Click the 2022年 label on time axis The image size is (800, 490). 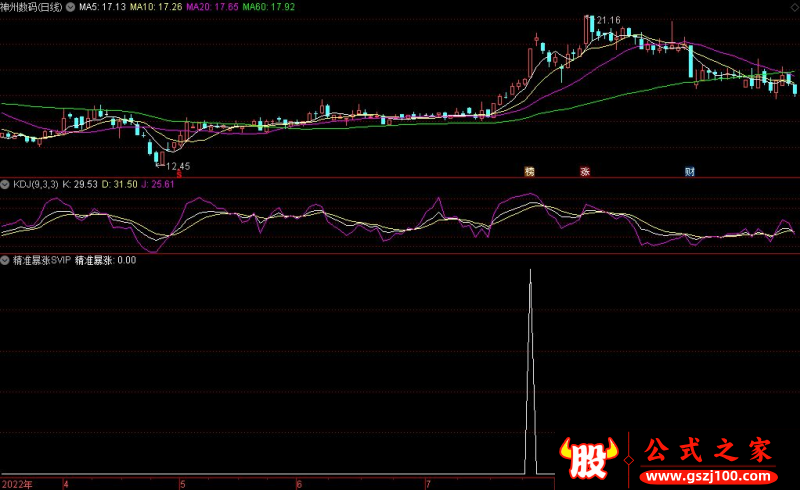point(17,484)
